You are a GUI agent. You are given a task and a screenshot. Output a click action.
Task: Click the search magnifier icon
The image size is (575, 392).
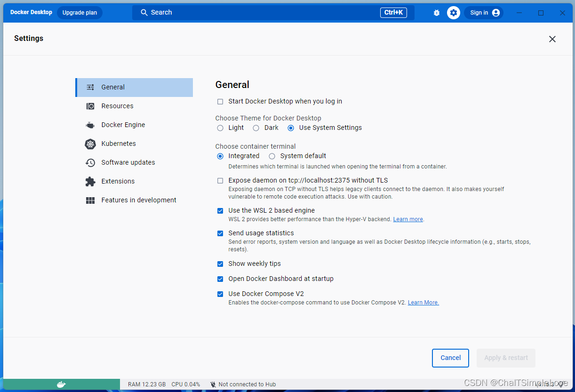pos(144,12)
